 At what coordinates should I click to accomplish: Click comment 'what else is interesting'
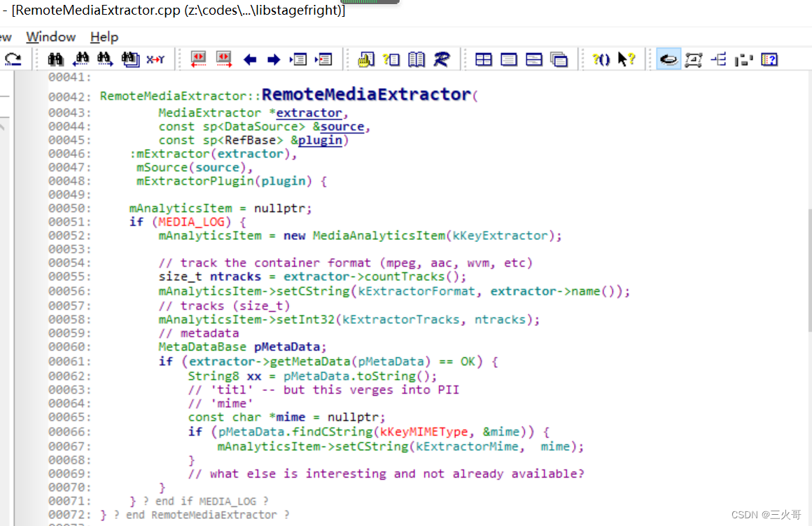click(386, 474)
